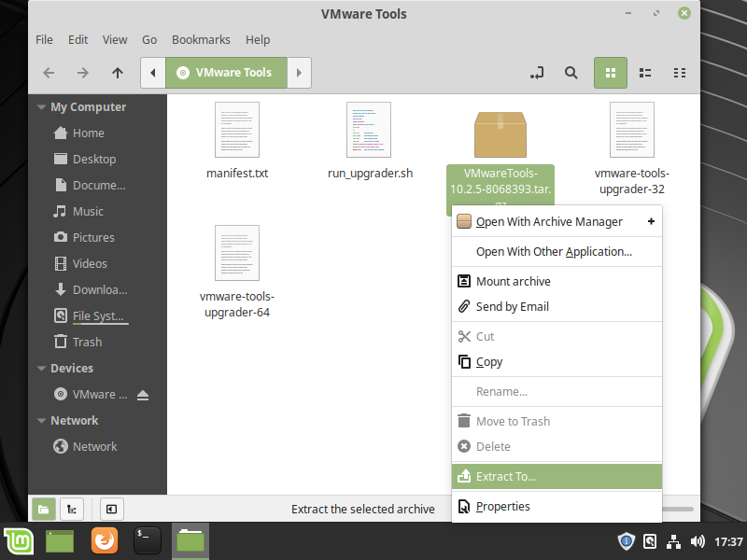Go up to the parent folder
Image resolution: width=747 pixels, height=560 pixels.
coord(118,73)
